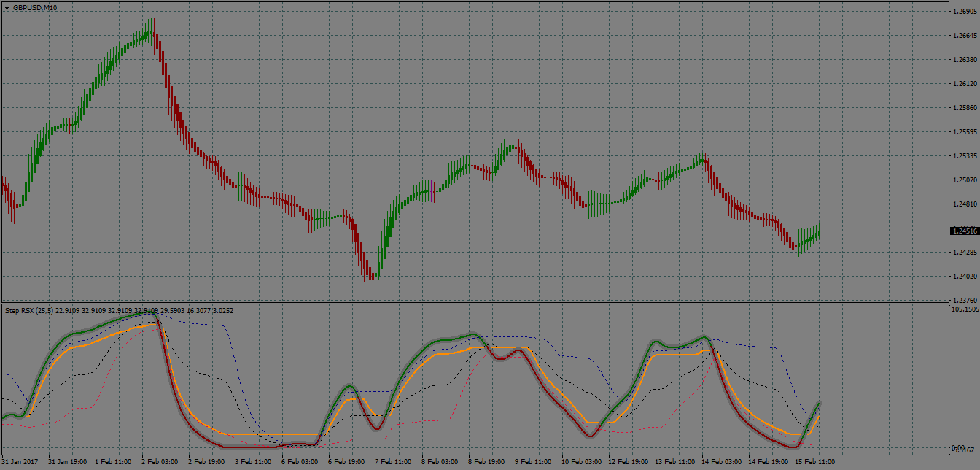
Task: Click the 9 Feb 11:00 time label
Action: click(533, 462)
